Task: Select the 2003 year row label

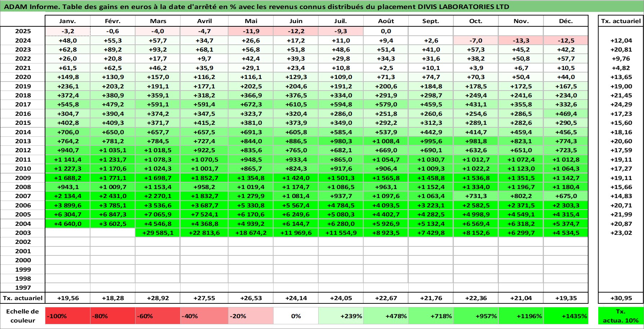Action: (23, 233)
